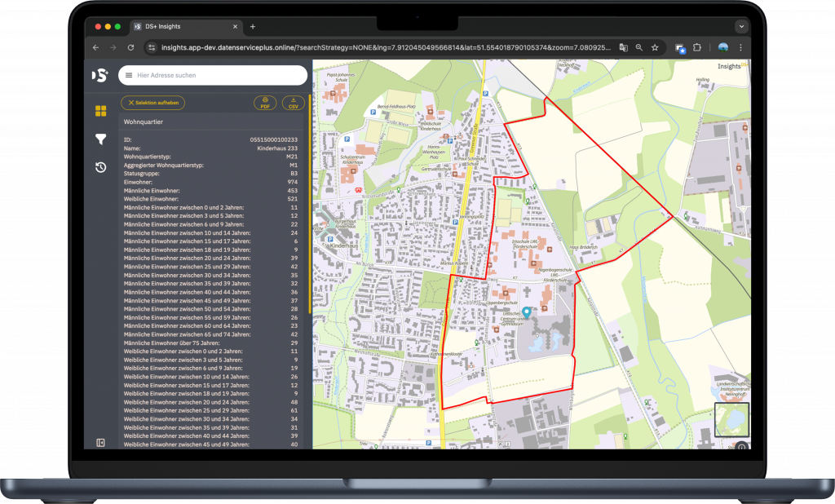Select the DS+ Insights browser tab

(x=183, y=26)
